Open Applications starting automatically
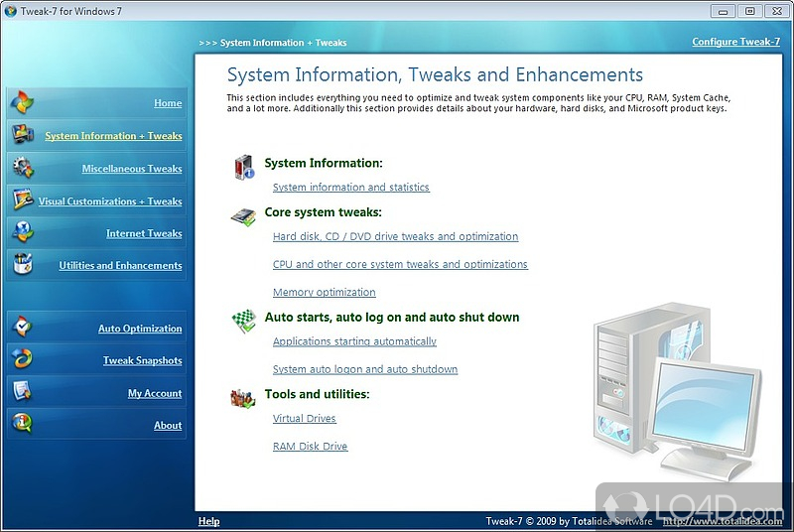 pyautogui.click(x=354, y=341)
